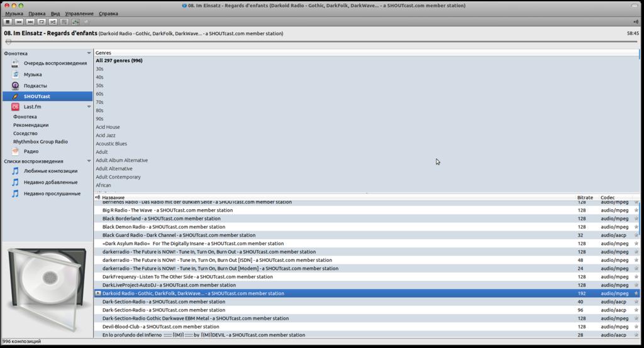Open Очередь воспроизведения in sidebar
This screenshot has height=348, width=644.
tap(55, 63)
